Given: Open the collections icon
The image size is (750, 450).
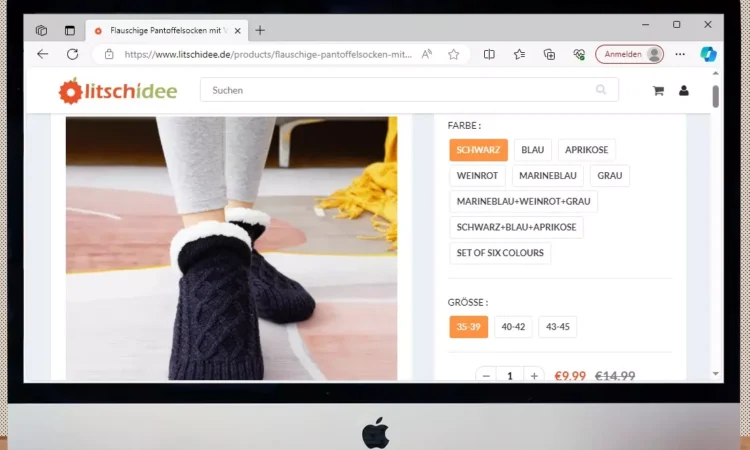Looking at the screenshot, I should coord(549,55).
